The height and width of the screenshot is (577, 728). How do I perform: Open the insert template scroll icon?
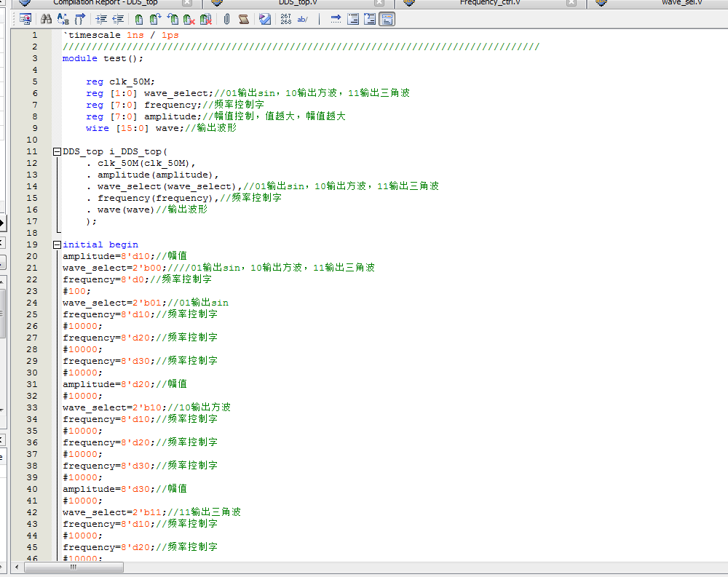[x=243, y=19]
